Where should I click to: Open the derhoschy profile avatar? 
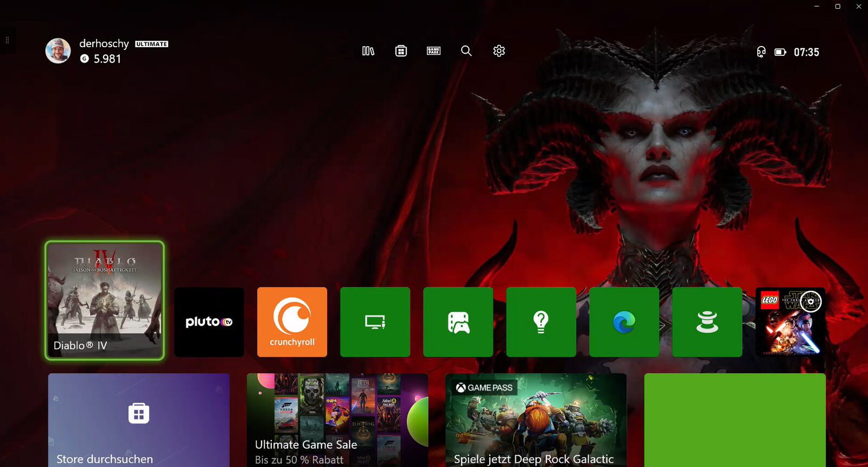58,51
